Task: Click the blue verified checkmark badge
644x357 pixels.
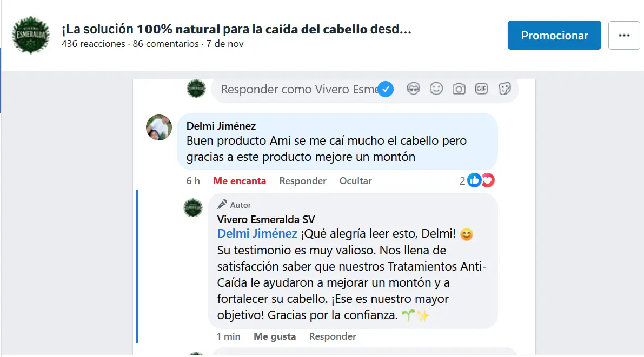Action: tap(386, 89)
